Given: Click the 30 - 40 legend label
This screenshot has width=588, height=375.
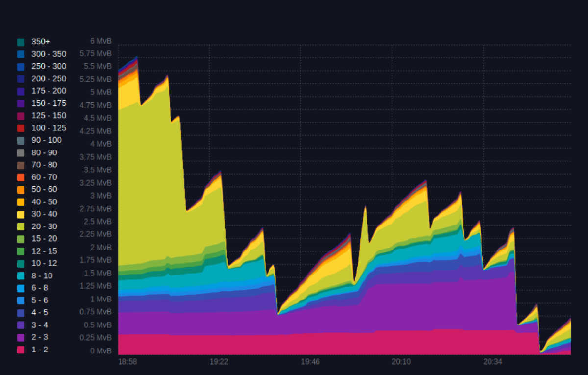Looking at the screenshot, I should click(44, 214).
